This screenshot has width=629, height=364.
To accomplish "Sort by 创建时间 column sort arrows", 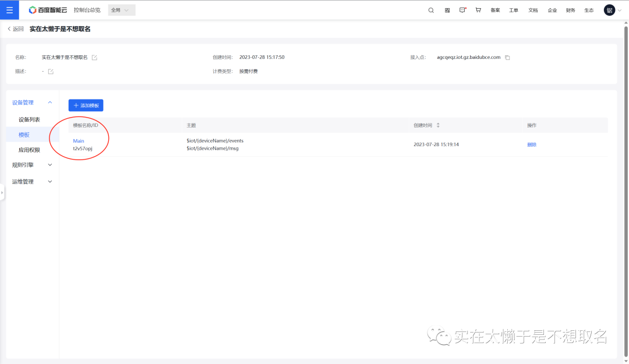I will (x=438, y=125).
